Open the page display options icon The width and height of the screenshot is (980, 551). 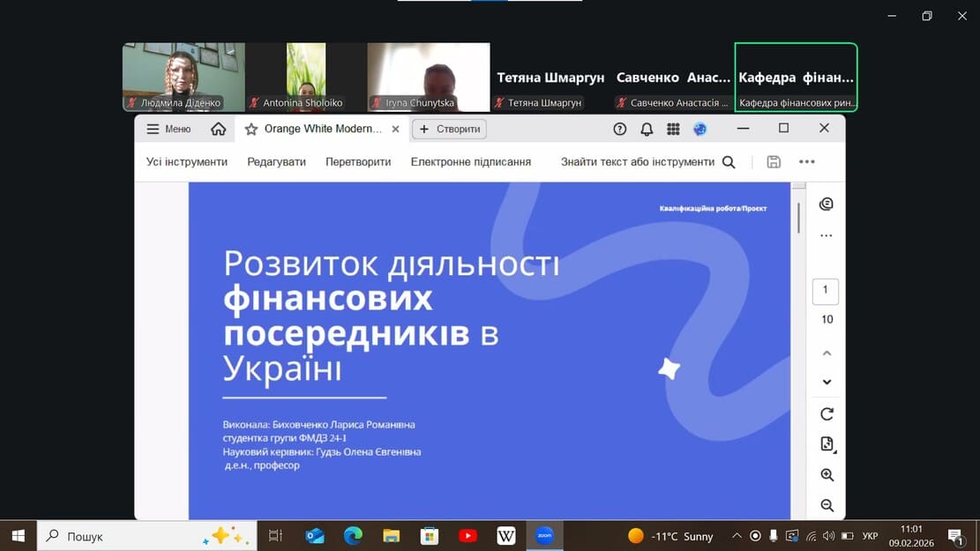pos(827,444)
